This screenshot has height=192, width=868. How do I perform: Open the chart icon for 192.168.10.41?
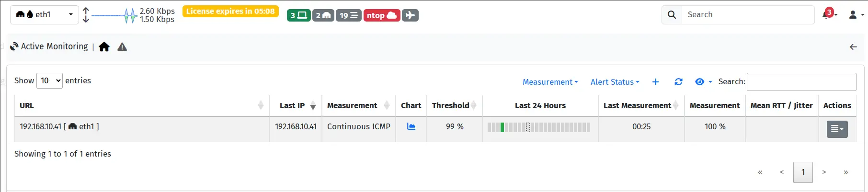411,126
